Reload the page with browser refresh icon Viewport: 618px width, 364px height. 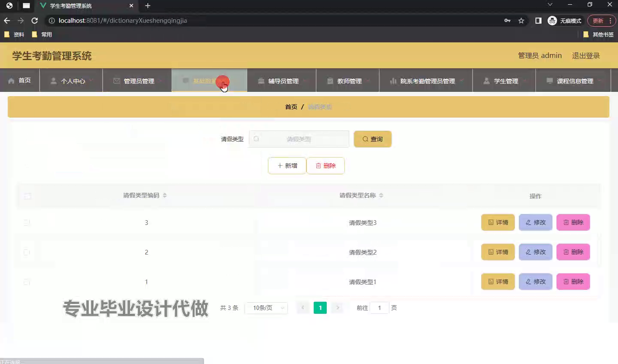click(35, 21)
